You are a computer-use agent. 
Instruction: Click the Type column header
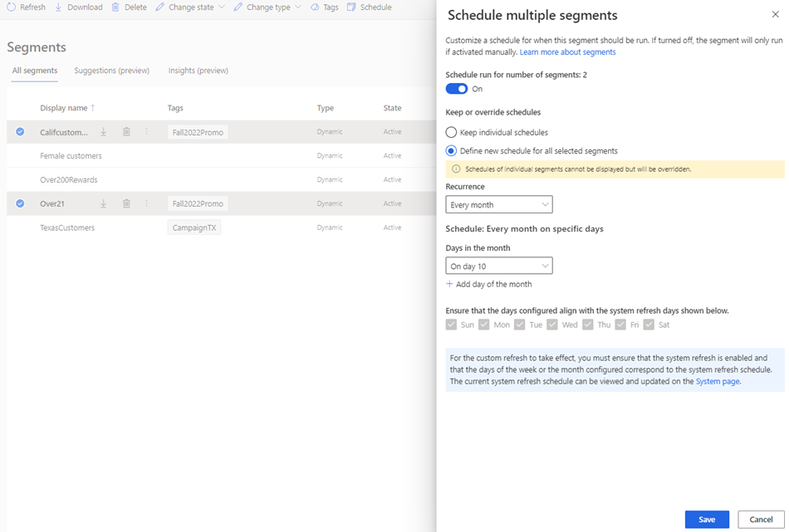tap(325, 108)
